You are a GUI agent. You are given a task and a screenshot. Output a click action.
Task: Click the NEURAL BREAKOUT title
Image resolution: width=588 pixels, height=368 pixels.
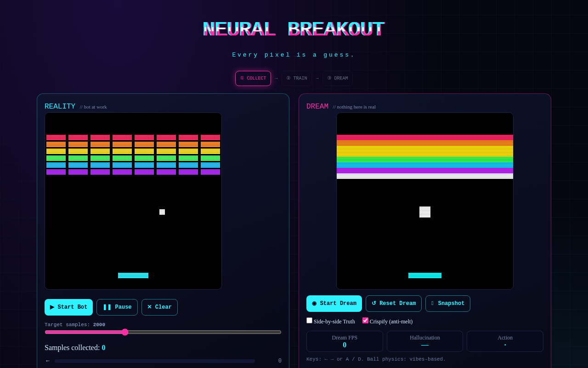pyautogui.click(x=294, y=29)
